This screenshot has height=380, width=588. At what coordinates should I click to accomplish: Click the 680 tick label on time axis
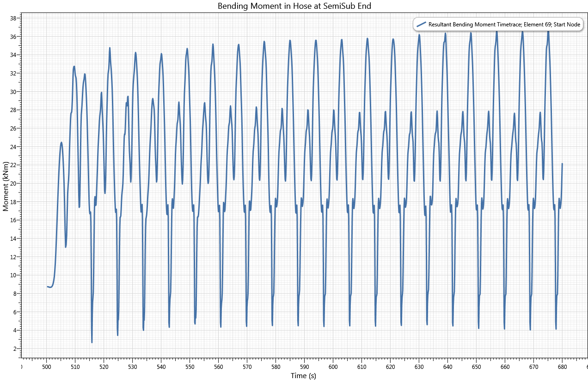(x=562, y=367)
